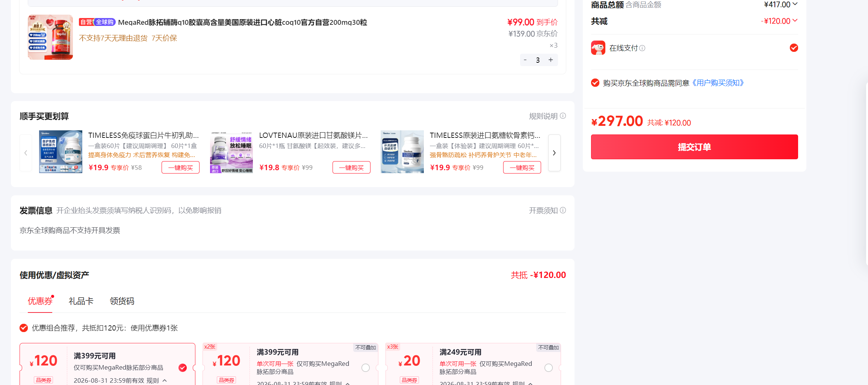Toggle the 在线支付 payment checkmark
Viewport: 868px width, 385px height.
point(794,48)
